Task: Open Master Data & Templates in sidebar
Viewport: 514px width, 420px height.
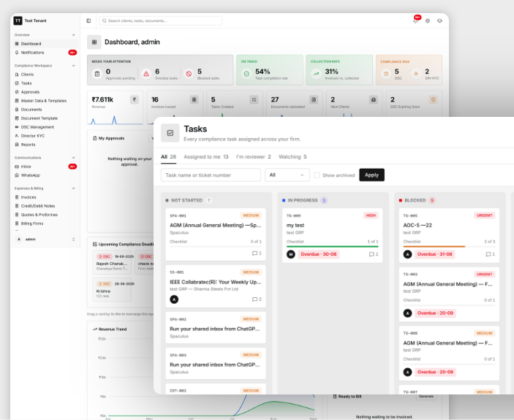Action: [45, 101]
